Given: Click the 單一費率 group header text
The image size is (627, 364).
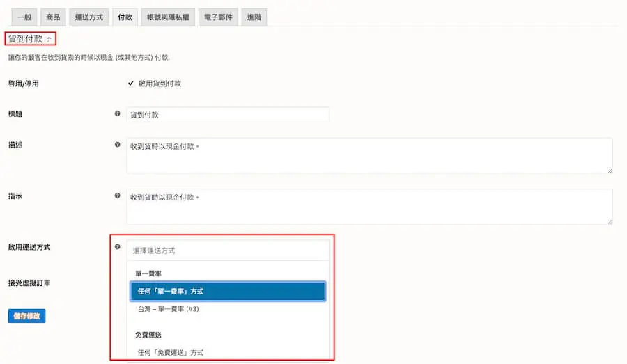Looking at the screenshot, I should pos(148,274).
